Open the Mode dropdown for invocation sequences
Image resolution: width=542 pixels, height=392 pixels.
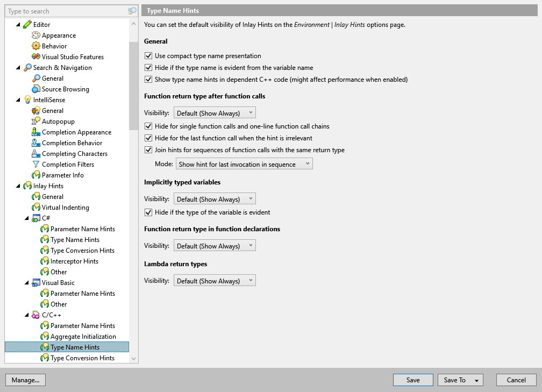(x=244, y=163)
